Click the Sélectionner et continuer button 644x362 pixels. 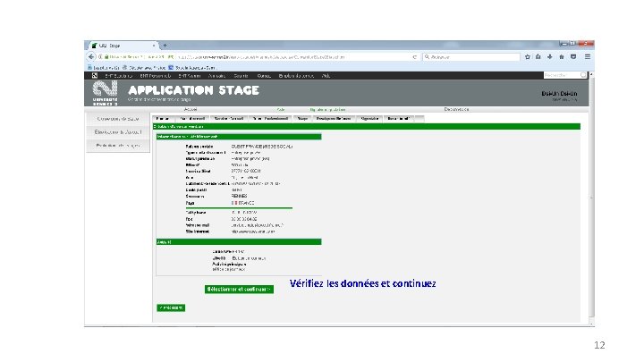tap(239, 290)
